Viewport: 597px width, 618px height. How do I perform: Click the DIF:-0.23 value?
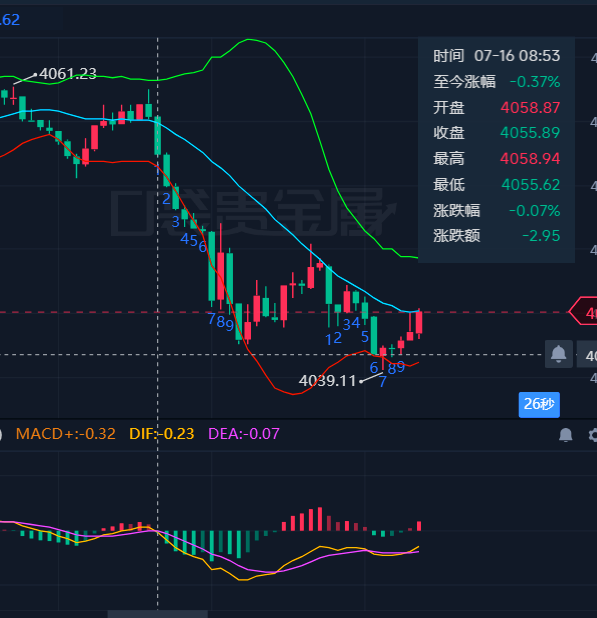pos(162,434)
